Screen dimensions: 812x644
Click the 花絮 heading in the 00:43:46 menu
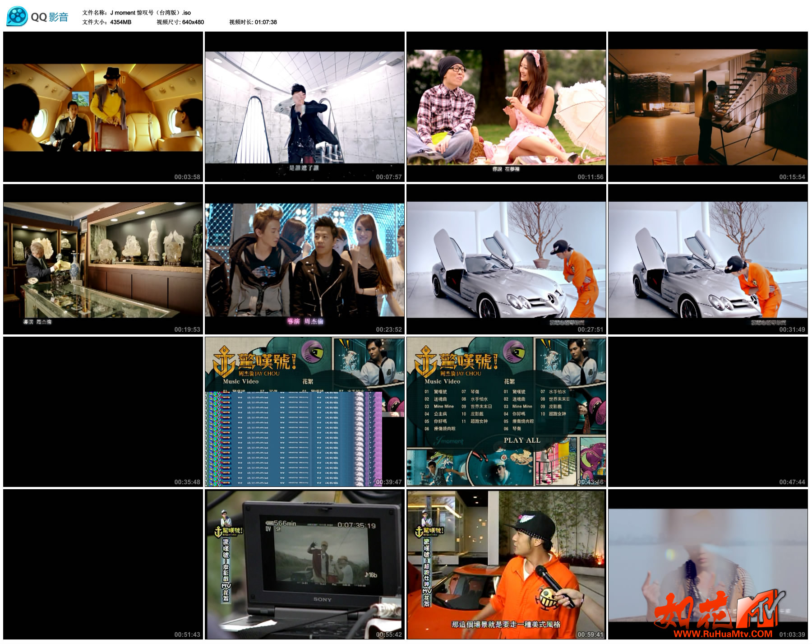tap(509, 381)
